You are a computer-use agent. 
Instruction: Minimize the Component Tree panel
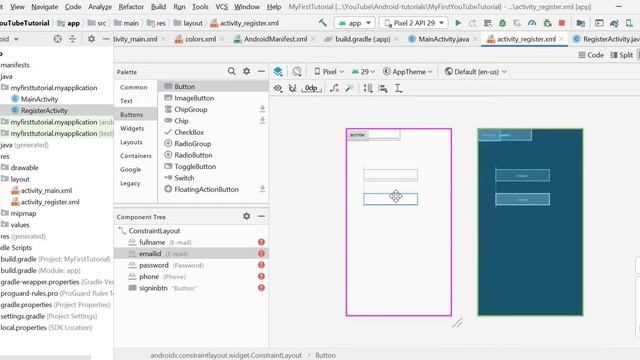pyautogui.click(x=261, y=216)
